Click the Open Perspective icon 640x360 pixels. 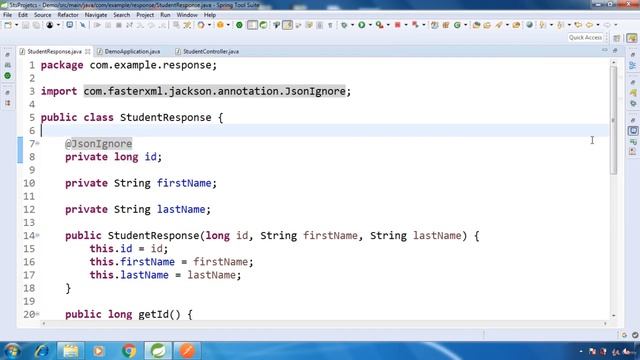pos(617,38)
